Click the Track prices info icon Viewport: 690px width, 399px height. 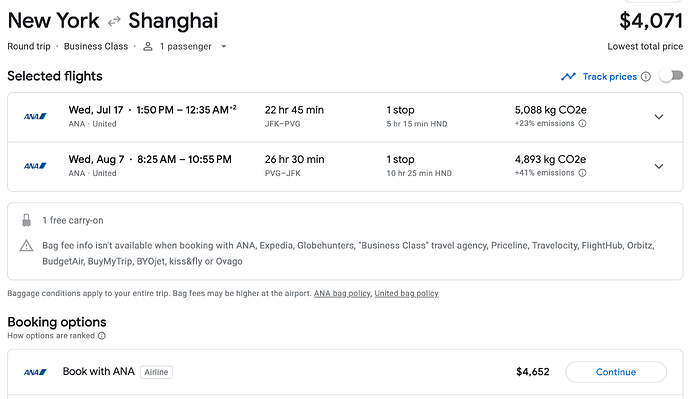click(x=646, y=77)
